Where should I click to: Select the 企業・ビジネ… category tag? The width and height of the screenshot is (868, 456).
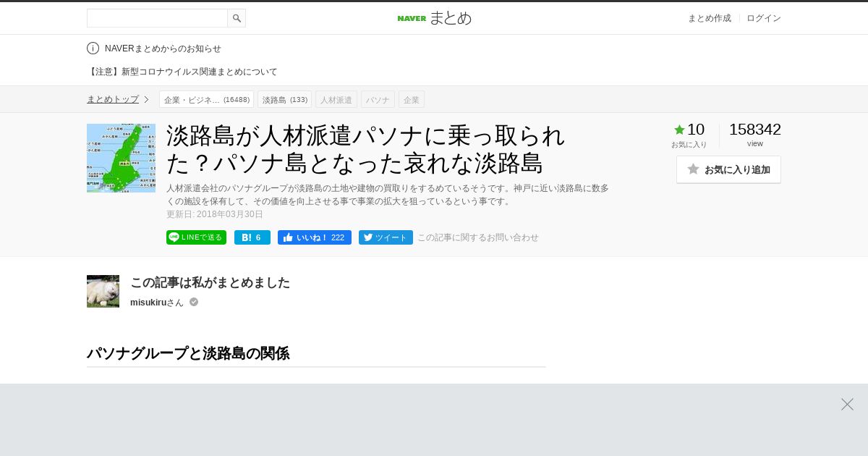point(206,99)
